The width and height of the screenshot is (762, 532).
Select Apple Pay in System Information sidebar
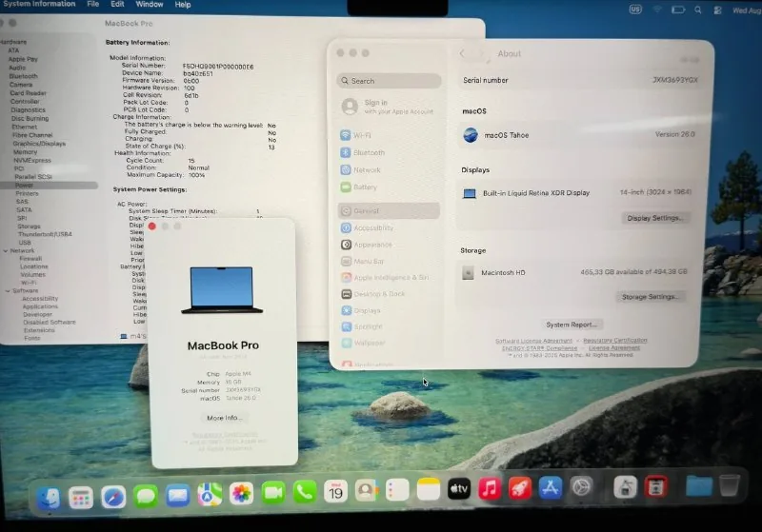coord(23,59)
